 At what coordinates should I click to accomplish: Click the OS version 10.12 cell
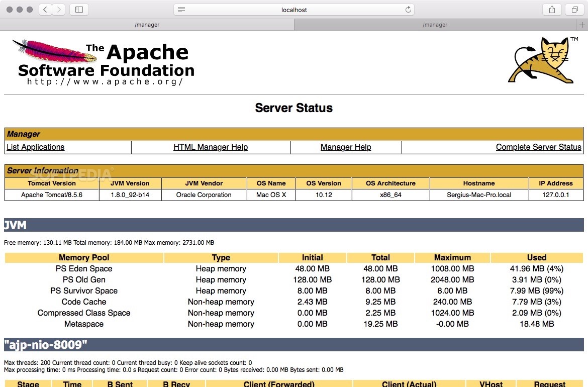324,195
